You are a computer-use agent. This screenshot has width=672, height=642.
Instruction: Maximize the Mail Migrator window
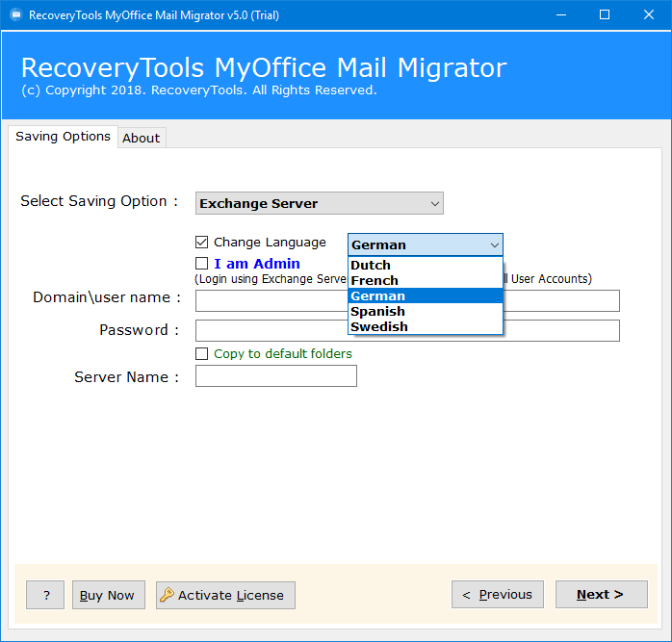point(605,15)
